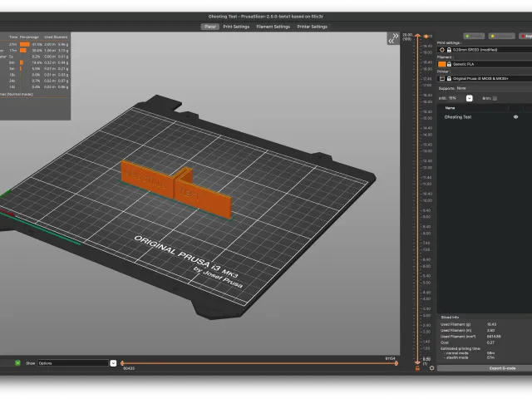532x399 pixels.
Task: Select the red Expert mode button
Action: point(525,36)
